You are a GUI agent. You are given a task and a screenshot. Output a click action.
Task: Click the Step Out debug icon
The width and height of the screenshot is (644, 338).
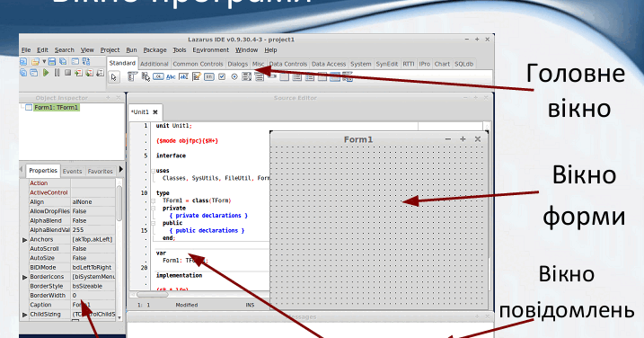click(101, 73)
